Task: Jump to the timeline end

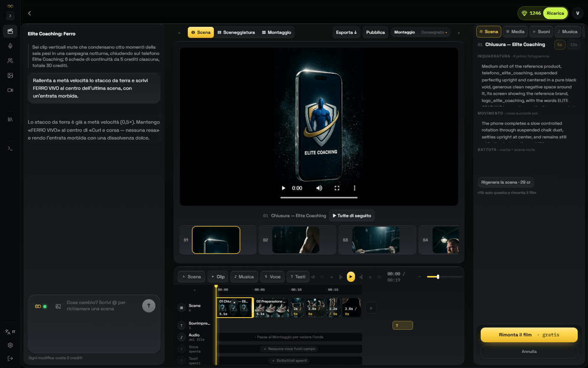Action: [x=361, y=277]
